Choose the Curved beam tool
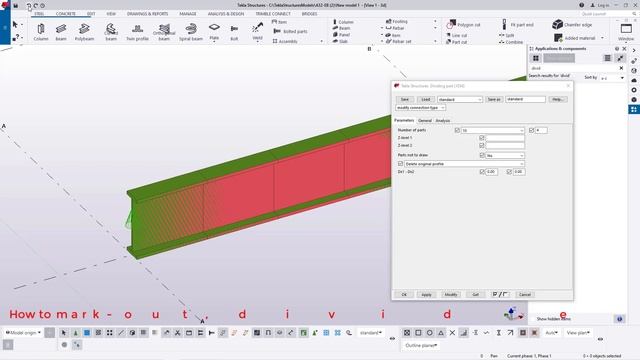 [111, 32]
